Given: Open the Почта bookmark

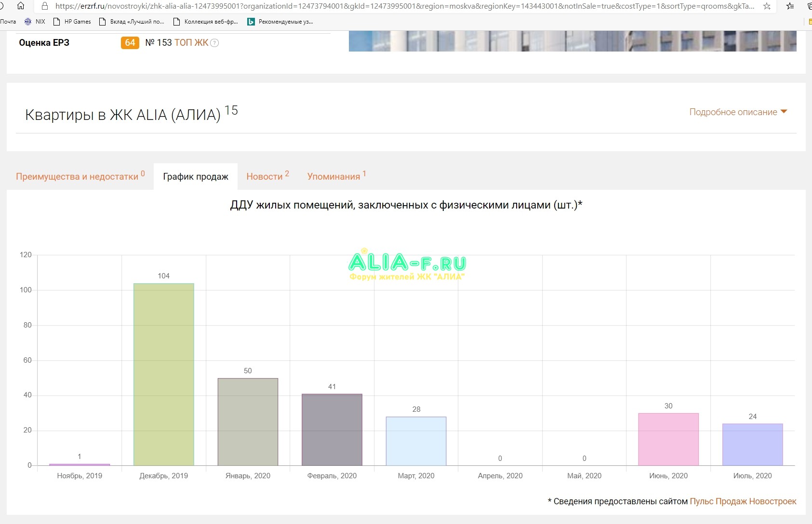Looking at the screenshot, I should tap(8, 22).
